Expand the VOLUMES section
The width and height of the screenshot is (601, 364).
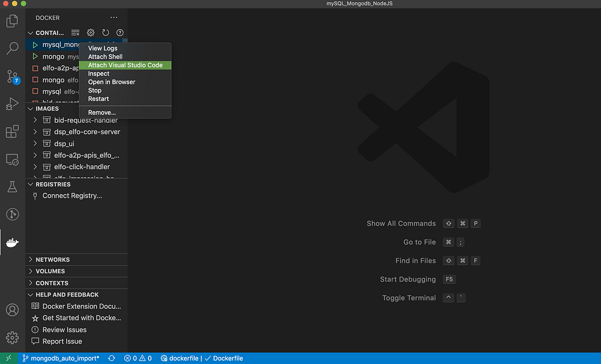point(30,271)
